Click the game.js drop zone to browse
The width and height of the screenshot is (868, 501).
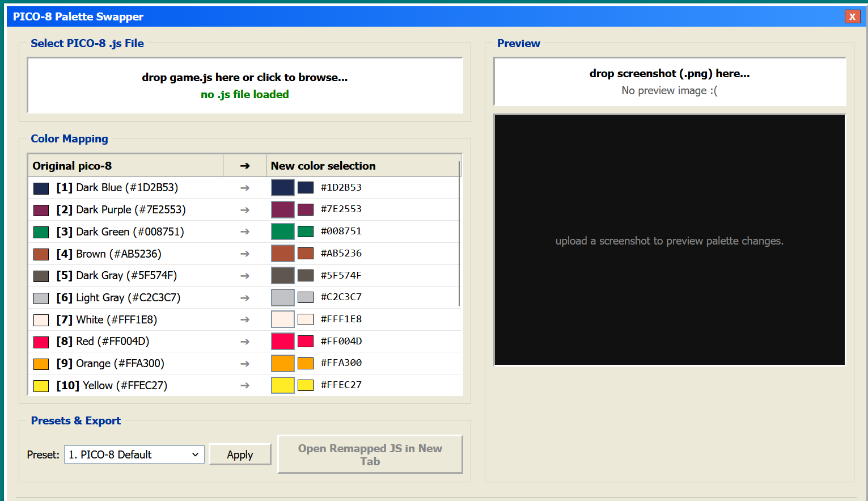point(245,86)
